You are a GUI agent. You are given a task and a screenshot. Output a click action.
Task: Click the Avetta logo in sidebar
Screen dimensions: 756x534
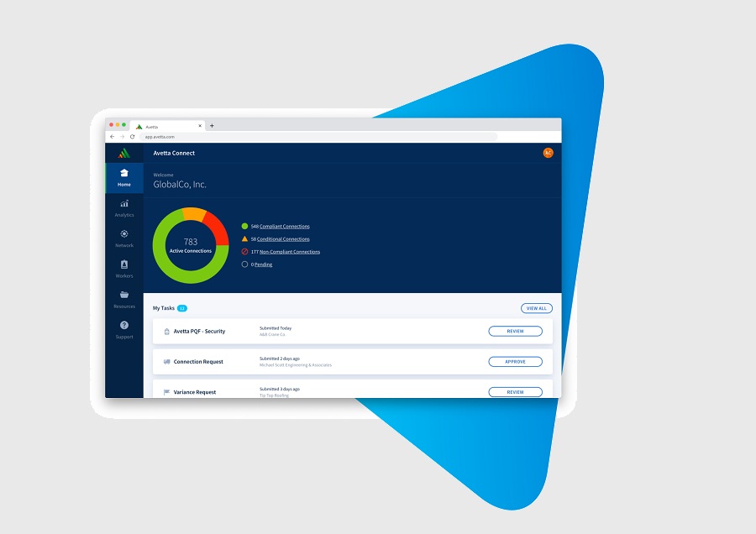tap(124, 154)
